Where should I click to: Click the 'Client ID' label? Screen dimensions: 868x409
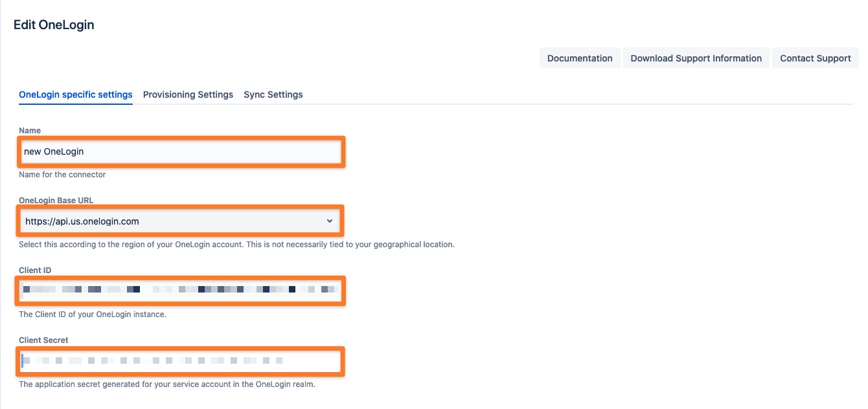tap(35, 271)
